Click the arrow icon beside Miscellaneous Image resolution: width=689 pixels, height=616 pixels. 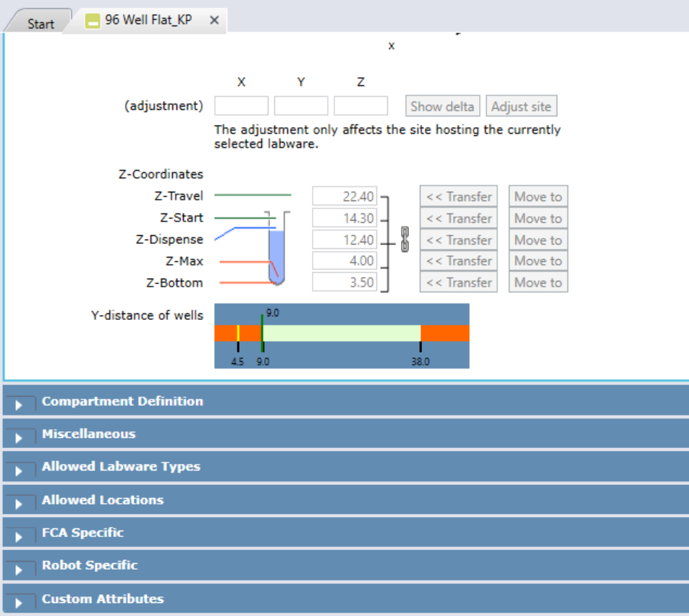point(20,437)
